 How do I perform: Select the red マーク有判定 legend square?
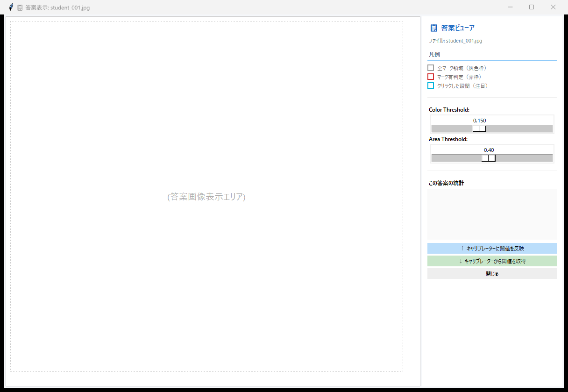coord(430,77)
